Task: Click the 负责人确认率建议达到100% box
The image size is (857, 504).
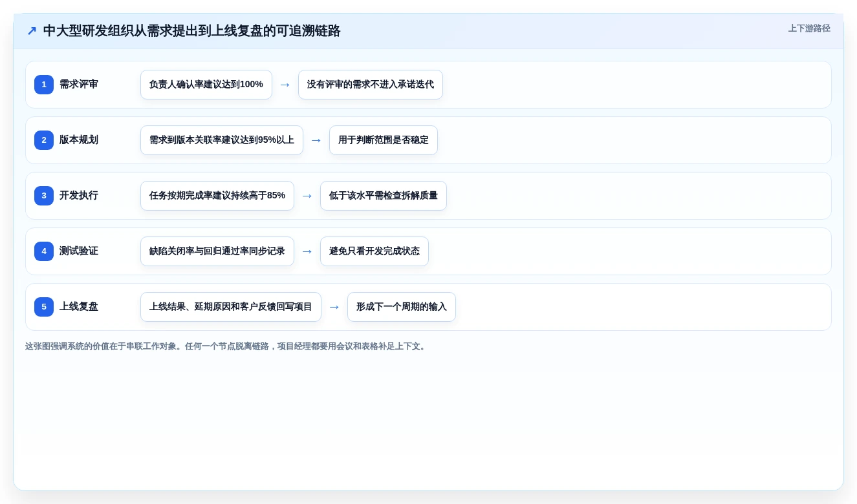Action: point(206,85)
